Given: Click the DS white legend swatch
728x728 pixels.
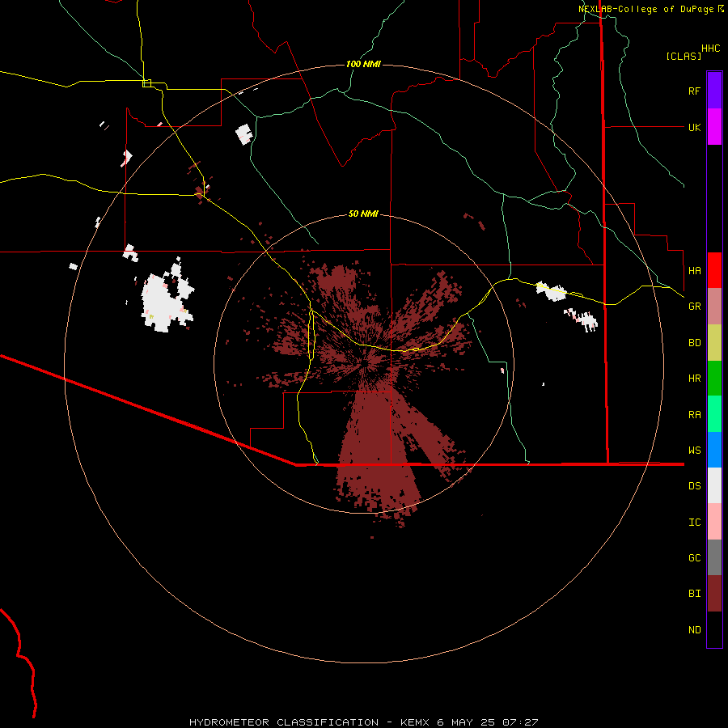Looking at the screenshot, I should click(x=714, y=485).
